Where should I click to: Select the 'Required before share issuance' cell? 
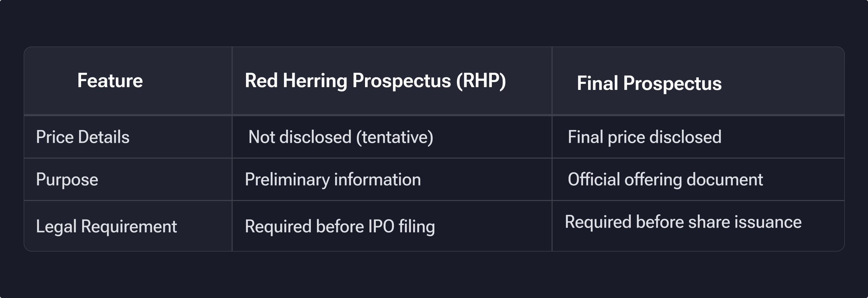pyautogui.click(x=683, y=222)
